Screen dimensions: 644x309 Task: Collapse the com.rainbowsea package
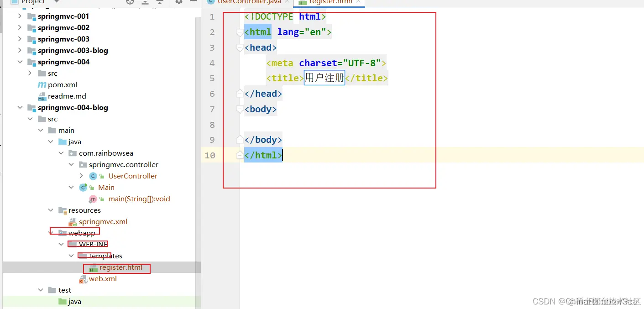coord(61,153)
